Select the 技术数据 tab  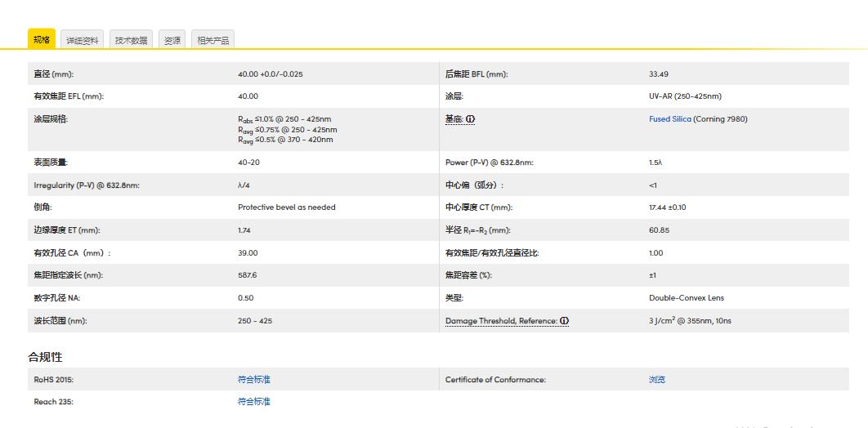click(x=131, y=40)
